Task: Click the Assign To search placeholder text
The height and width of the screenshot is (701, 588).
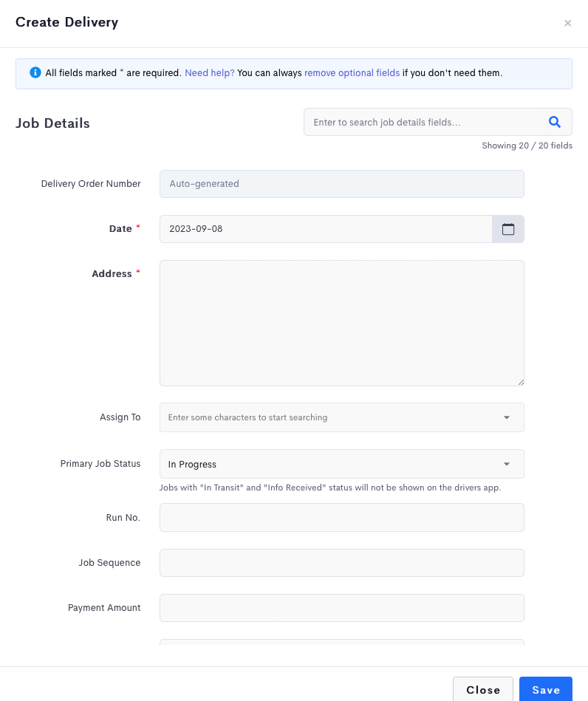Action: (x=247, y=417)
